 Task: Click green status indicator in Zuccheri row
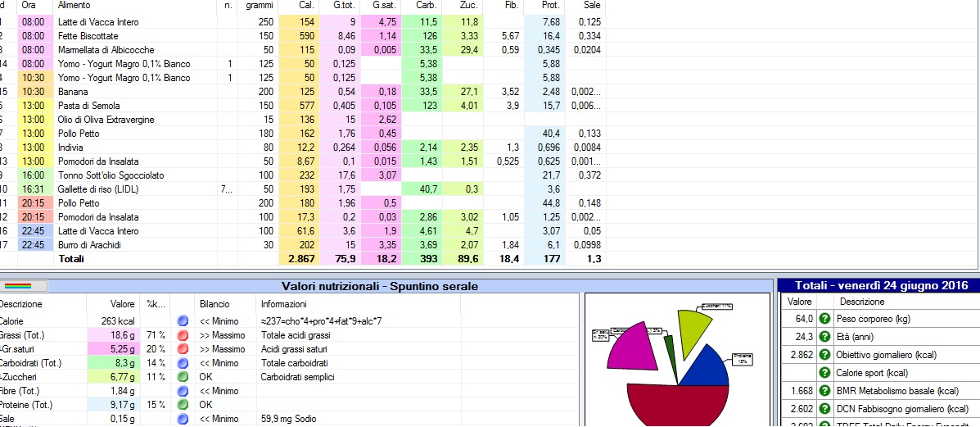pyautogui.click(x=183, y=377)
